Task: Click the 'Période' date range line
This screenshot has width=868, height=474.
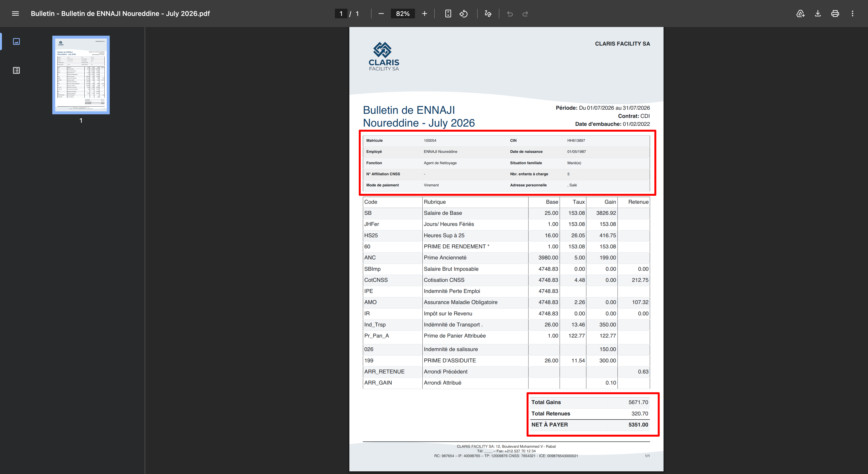Action: tap(603, 108)
